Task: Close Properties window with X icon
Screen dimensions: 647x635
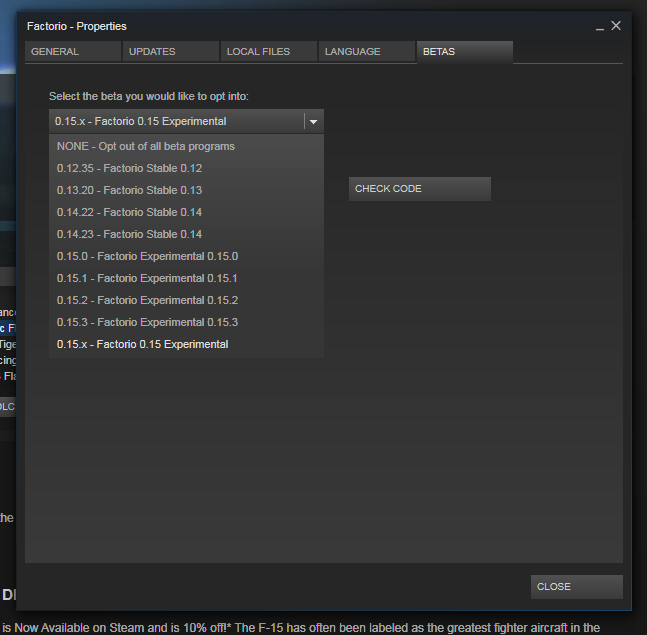Action: click(616, 26)
